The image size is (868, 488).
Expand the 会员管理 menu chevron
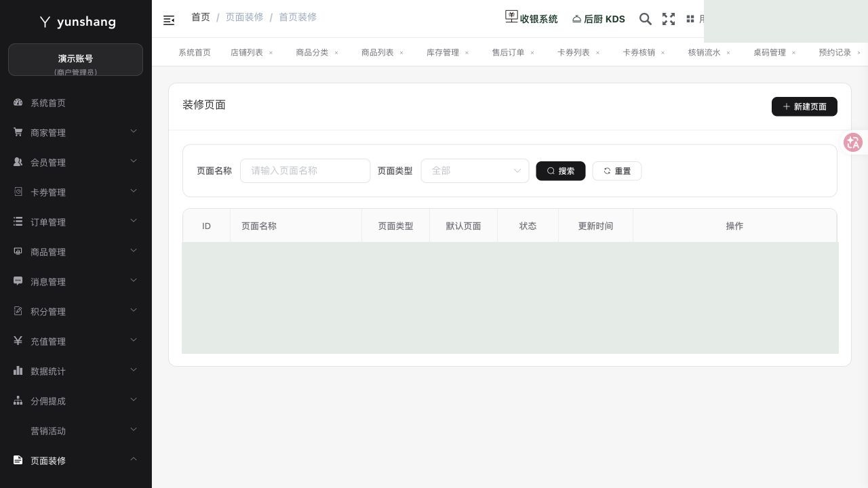tap(134, 161)
